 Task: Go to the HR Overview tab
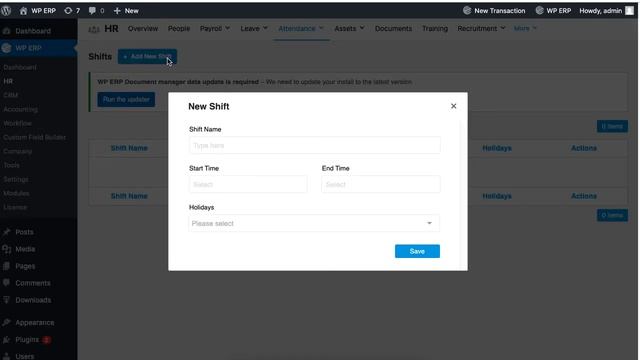tap(143, 29)
